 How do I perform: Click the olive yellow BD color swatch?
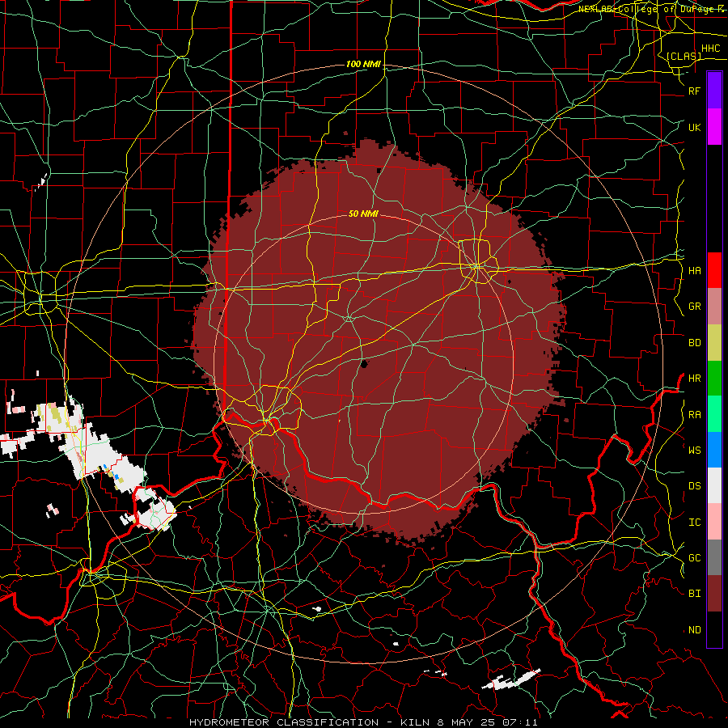(x=714, y=342)
